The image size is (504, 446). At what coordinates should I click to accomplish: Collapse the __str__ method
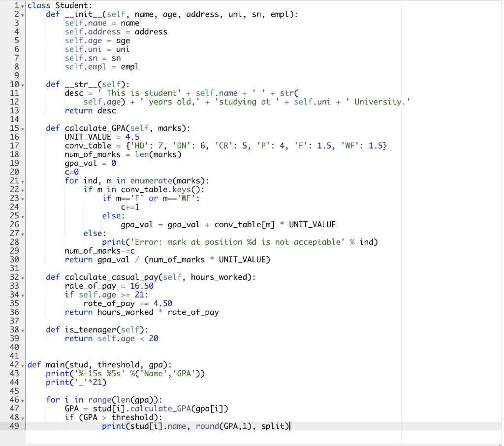(22, 84)
